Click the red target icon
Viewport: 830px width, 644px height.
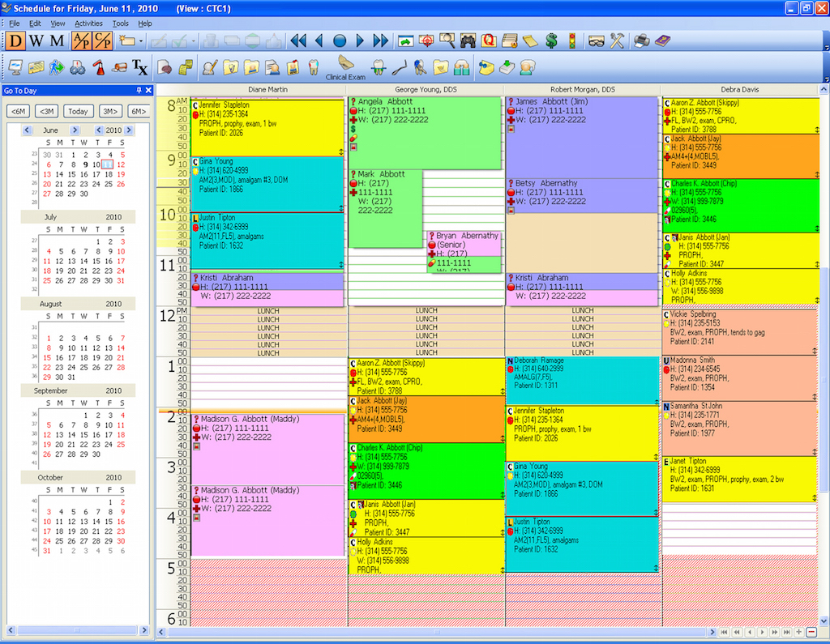[426, 41]
